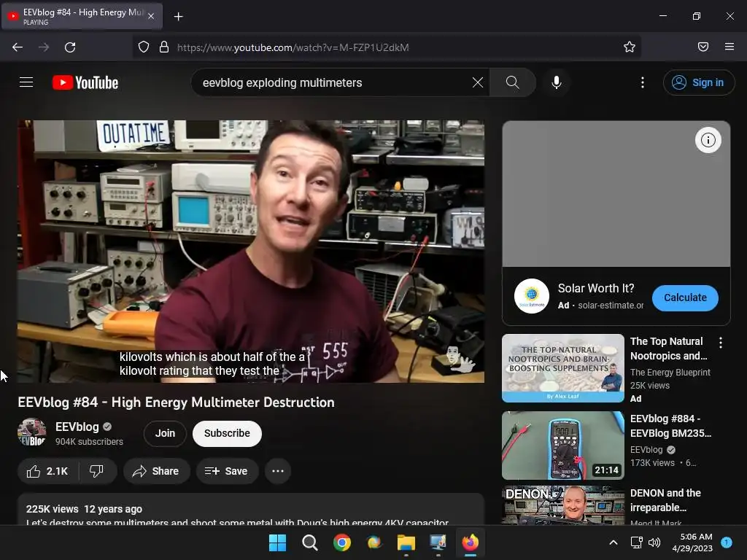Click the Calculate ad button

pos(685,297)
